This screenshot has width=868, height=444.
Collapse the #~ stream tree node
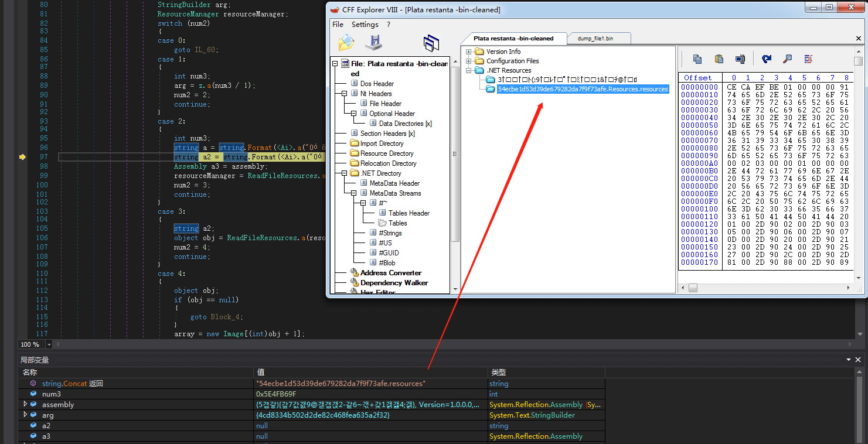coord(363,203)
